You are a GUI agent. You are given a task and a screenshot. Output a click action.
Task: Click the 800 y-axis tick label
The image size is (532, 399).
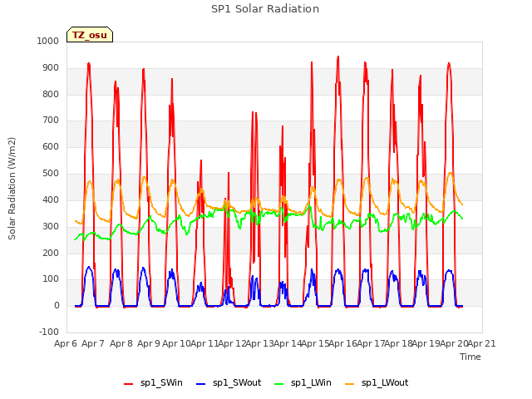[51, 94]
